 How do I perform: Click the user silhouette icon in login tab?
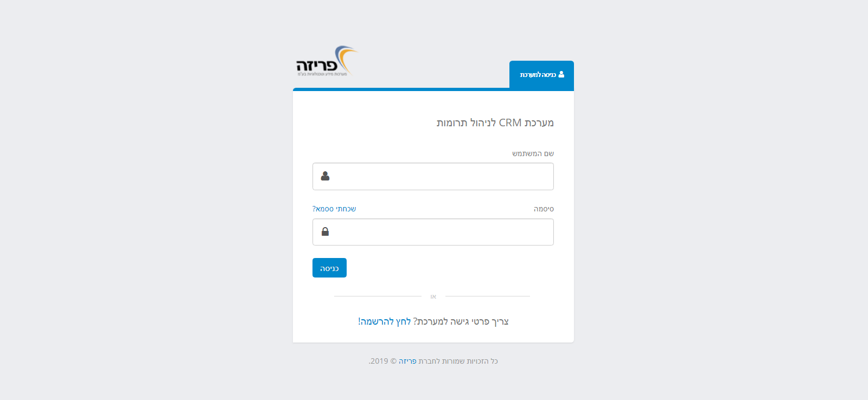pos(561,74)
